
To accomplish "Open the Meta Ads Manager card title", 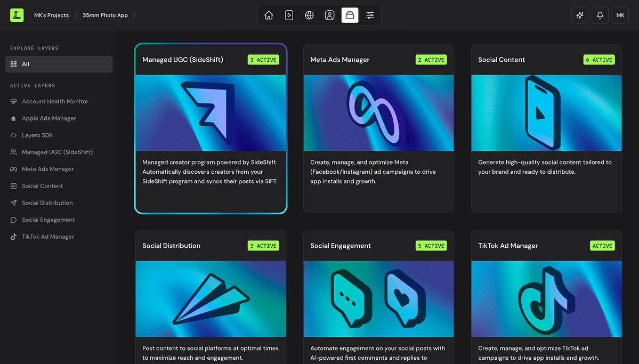I will click(339, 60).
